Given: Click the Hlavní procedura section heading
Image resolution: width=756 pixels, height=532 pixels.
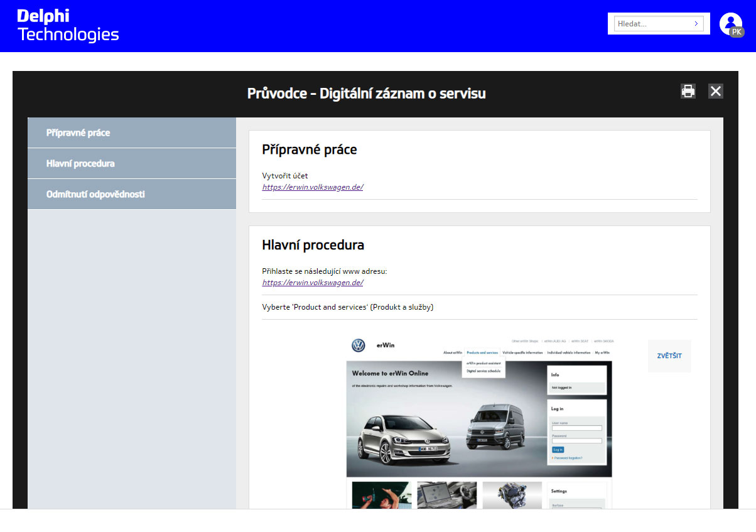Looking at the screenshot, I should (x=313, y=245).
